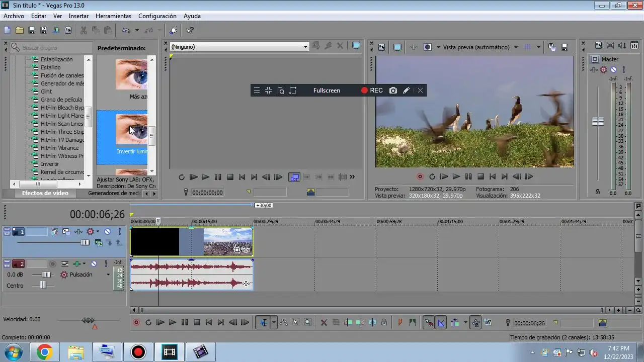Viewport: 644px width, 362px height.
Task: Click the Insert Marker icon
Action: [x=400, y=323]
